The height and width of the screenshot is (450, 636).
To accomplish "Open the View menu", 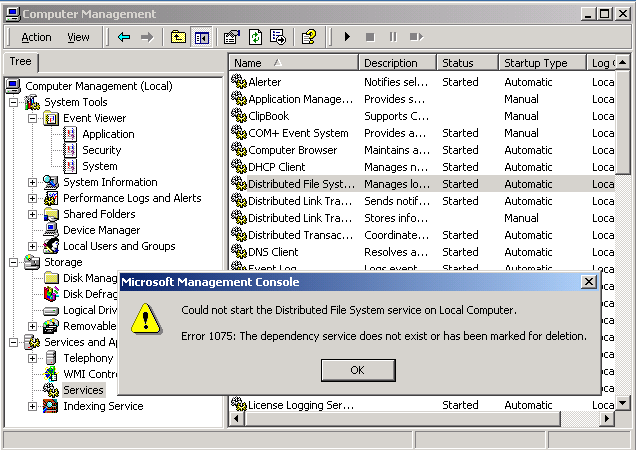I will pos(78,37).
